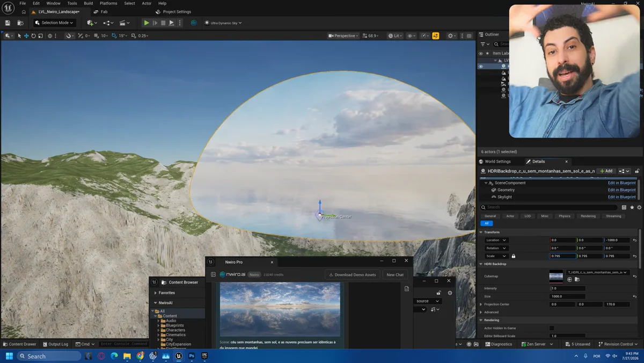
Task: Click the Details search field
Action: point(548,207)
